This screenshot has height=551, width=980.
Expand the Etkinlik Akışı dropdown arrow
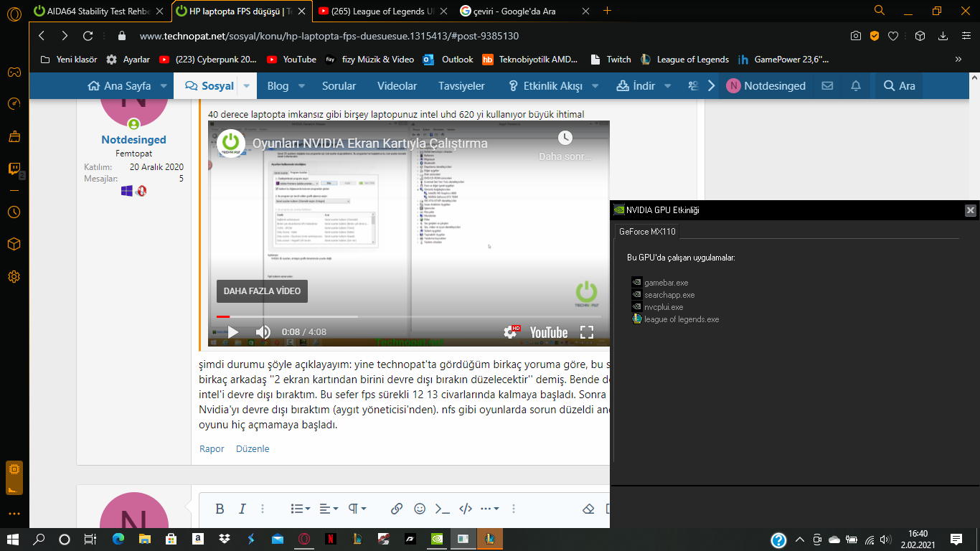click(595, 85)
